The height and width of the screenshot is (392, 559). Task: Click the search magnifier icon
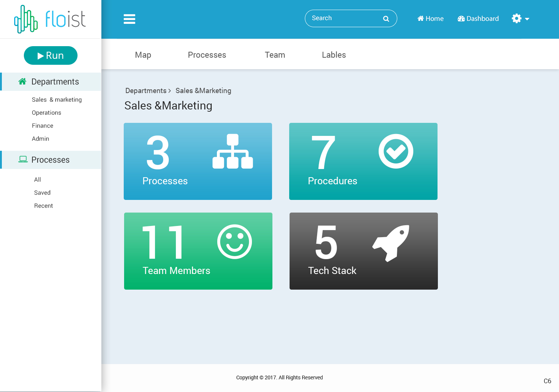tap(386, 18)
